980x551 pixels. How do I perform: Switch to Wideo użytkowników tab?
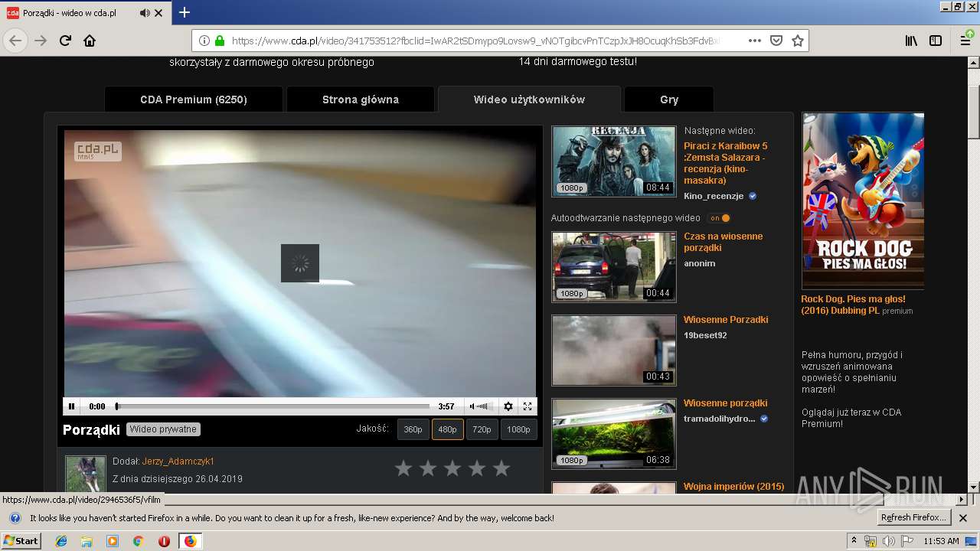529,99
